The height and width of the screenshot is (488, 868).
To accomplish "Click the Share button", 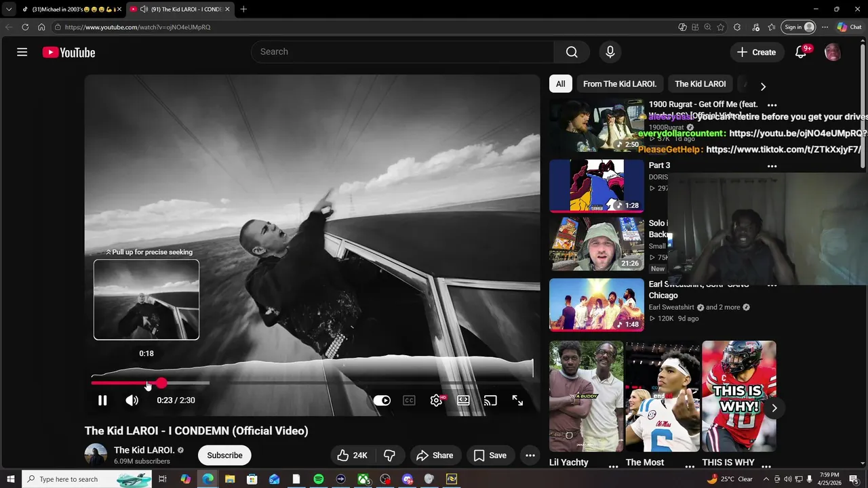I will pos(435,455).
